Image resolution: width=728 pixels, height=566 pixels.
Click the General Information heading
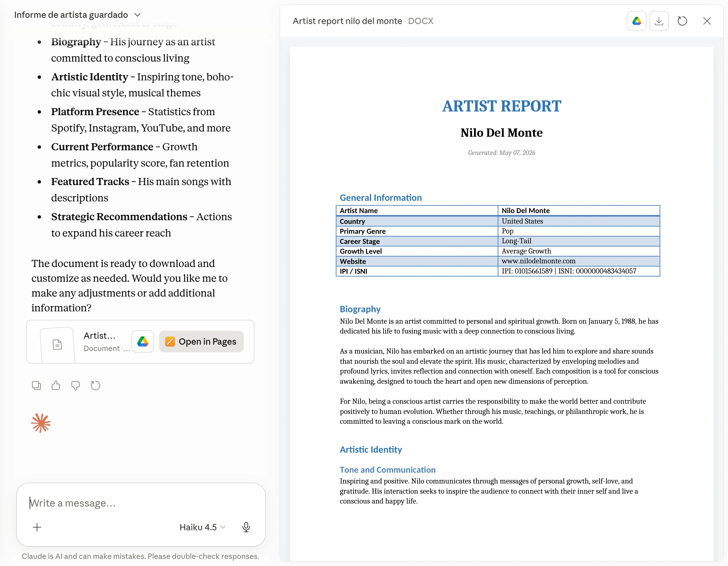coord(381,198)
